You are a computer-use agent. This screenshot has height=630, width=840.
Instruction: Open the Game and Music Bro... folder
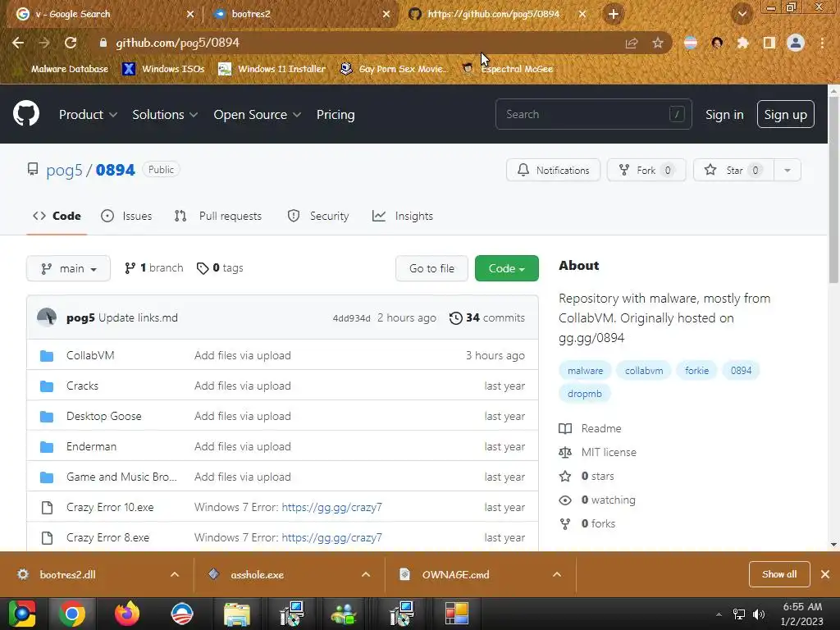point(121,477)
